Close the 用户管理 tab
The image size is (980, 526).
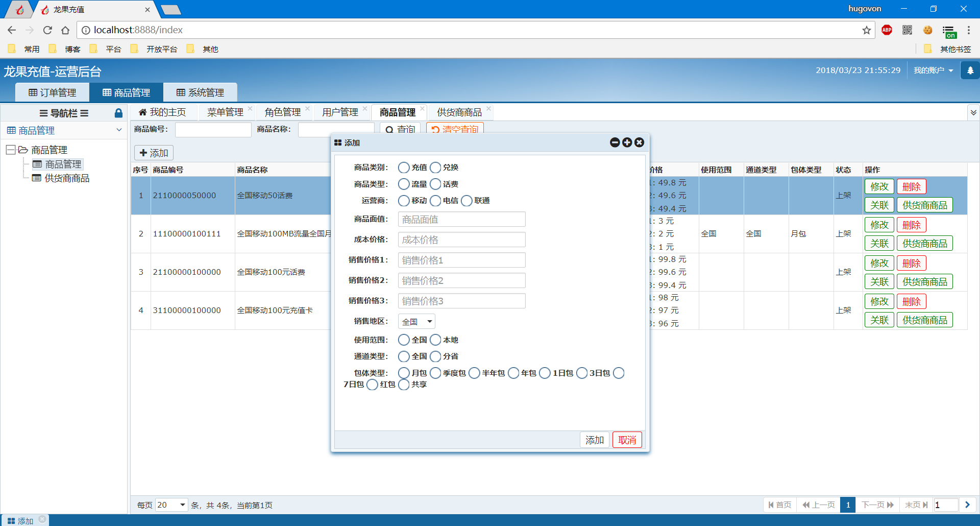(365, 108)
